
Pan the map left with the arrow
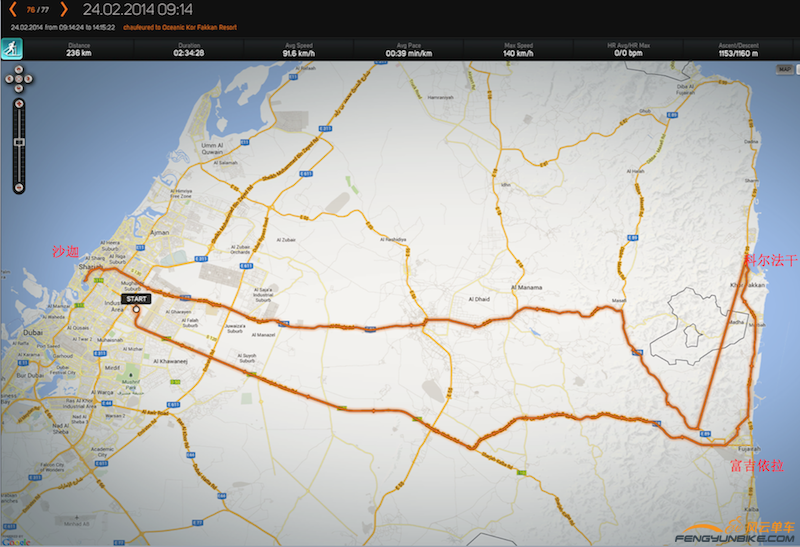tap(9, 79)
